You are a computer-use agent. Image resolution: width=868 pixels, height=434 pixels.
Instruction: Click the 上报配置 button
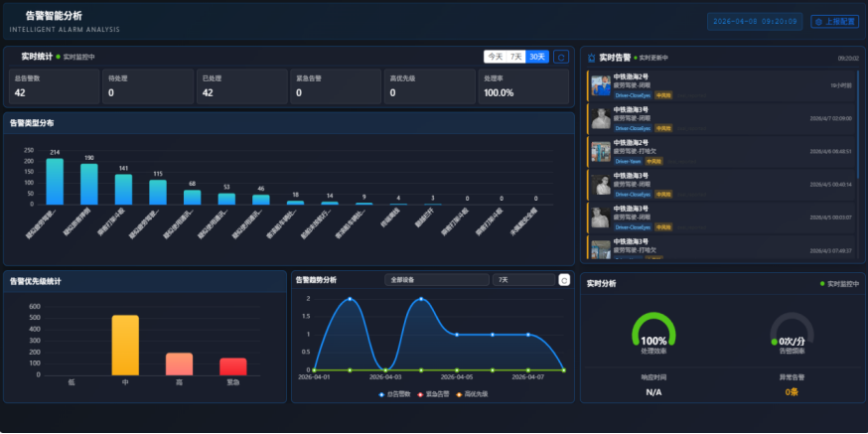point(834,21)
